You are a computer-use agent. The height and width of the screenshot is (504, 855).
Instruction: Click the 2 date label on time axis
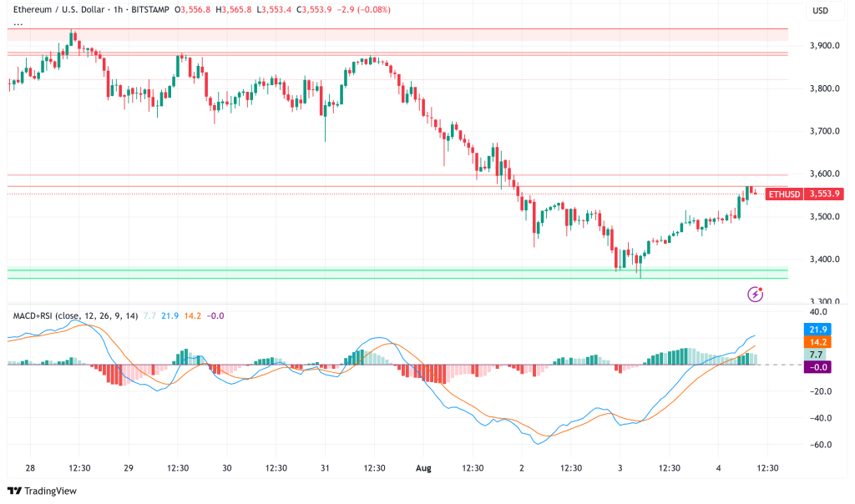[522, 468]
